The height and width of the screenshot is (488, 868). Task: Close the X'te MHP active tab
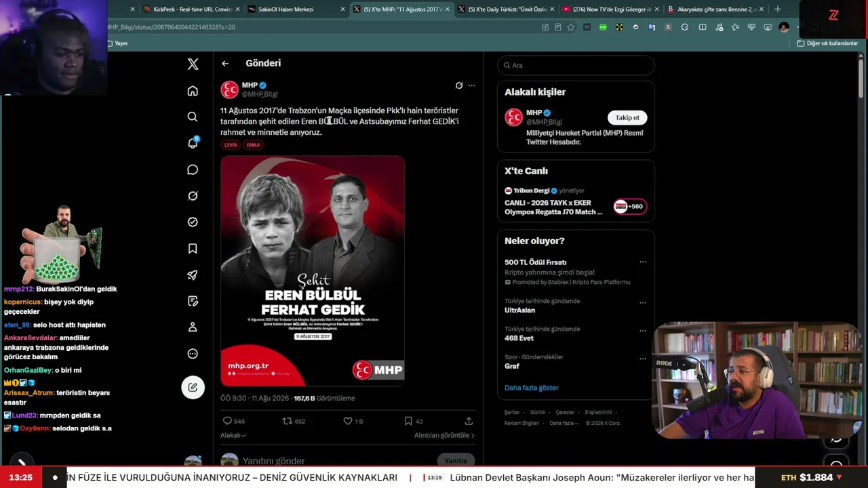[448, 9]
